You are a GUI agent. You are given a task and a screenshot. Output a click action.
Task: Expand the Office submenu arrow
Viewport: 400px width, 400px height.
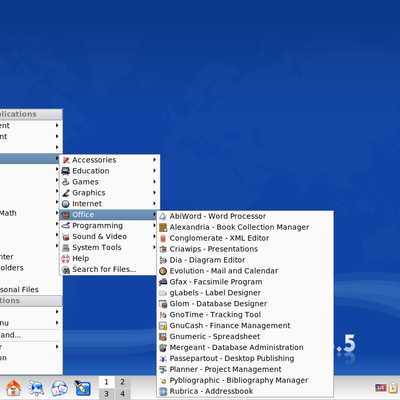(155, 214)
